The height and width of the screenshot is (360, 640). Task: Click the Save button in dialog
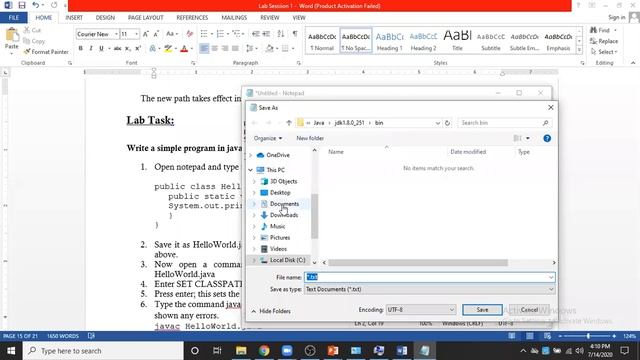pyautogui.click(x=482, y=310)
